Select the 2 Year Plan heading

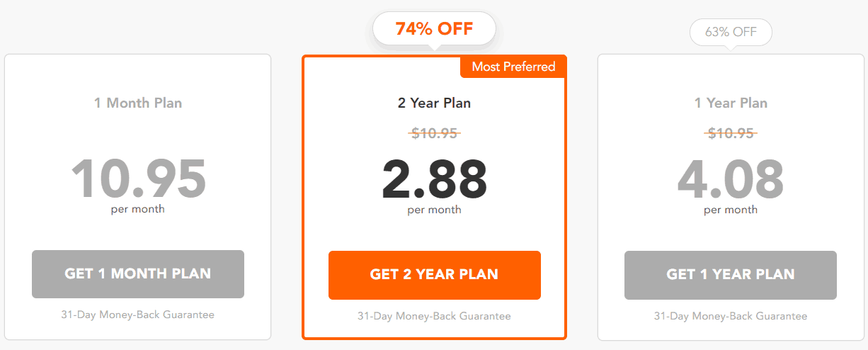click(x=434, y=103)
